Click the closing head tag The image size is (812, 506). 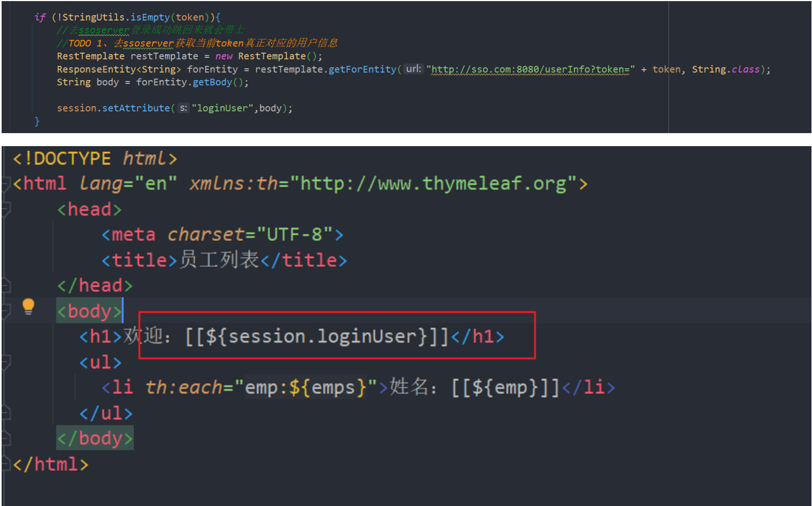(x=95, y=285)
